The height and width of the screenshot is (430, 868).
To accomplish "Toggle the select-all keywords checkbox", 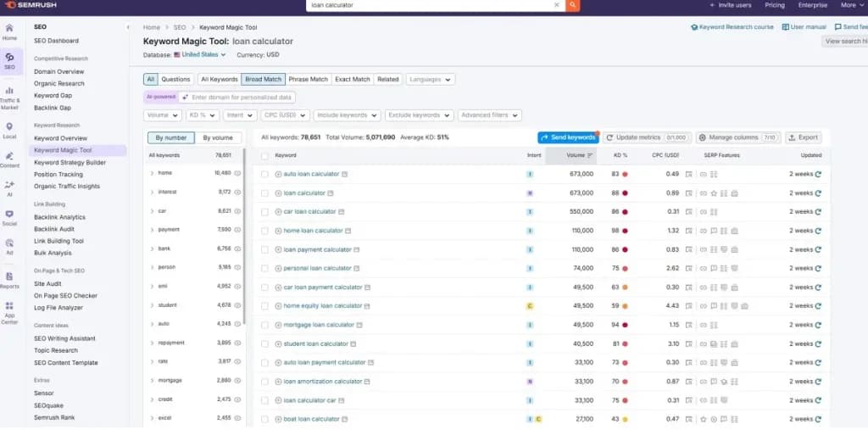I will pos(264,156).
